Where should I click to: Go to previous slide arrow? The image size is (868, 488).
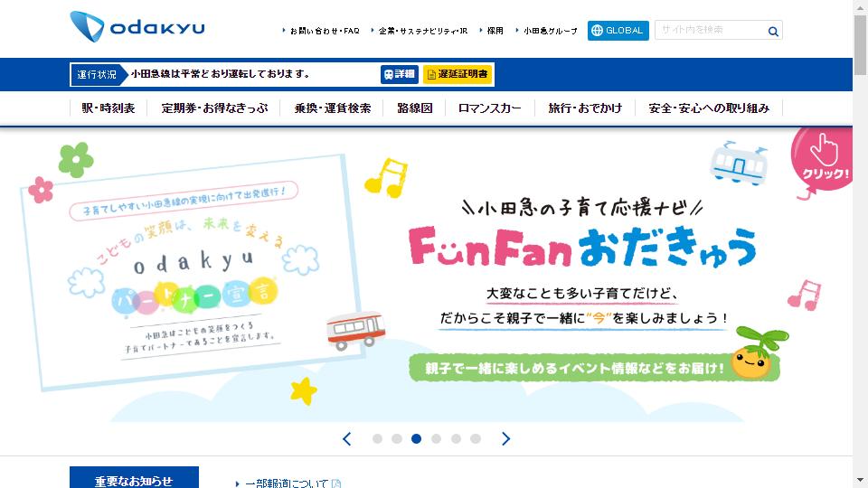(x=347, y=439)
